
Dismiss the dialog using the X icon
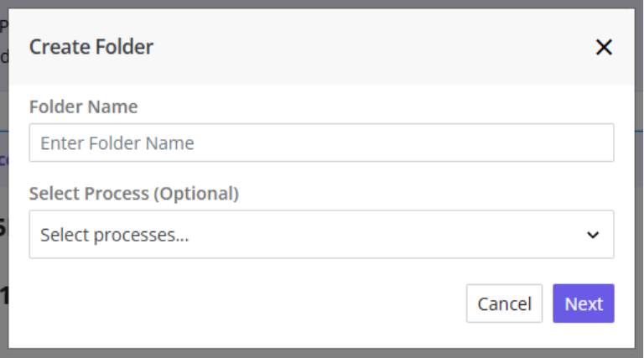(x=604, y=47)
